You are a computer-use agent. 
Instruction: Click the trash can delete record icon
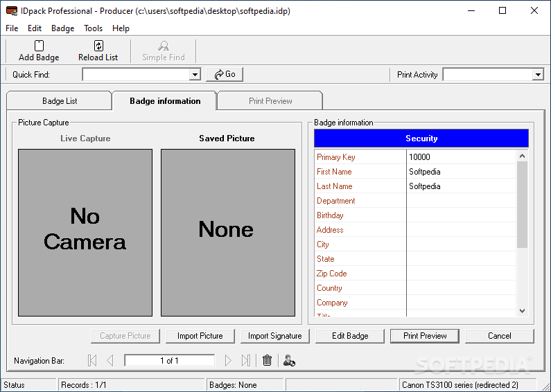[267, 360]
